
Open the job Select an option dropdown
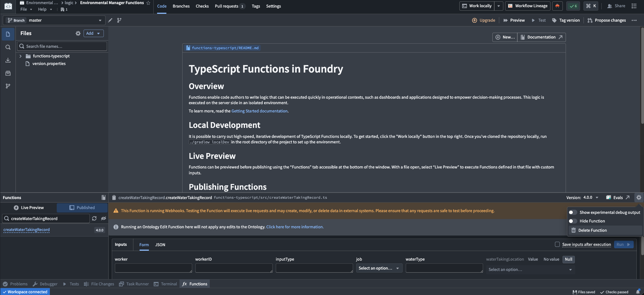pyautogui.click(x=379, y=268)
